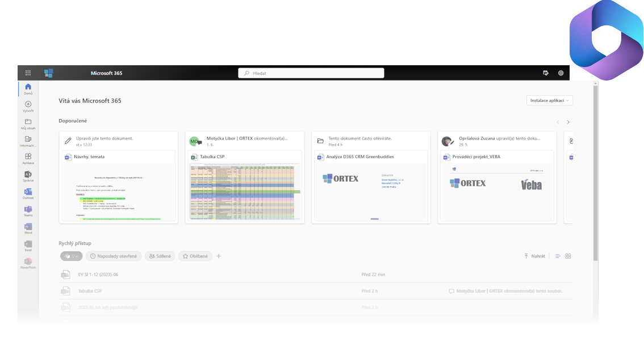Open the EV SI 1-12 (2023)-06 file
Viewport: 644px width, 354px height.
pos(98,275)
